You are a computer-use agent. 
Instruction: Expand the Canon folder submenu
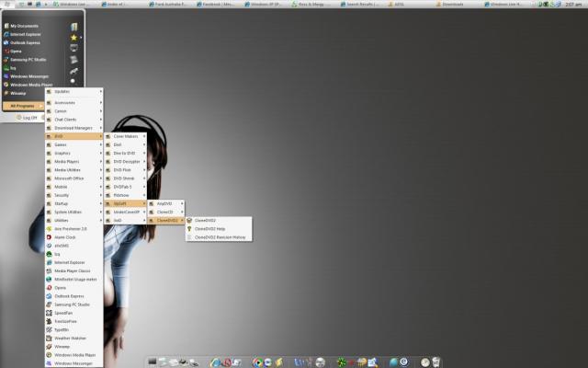click(73, 111)
